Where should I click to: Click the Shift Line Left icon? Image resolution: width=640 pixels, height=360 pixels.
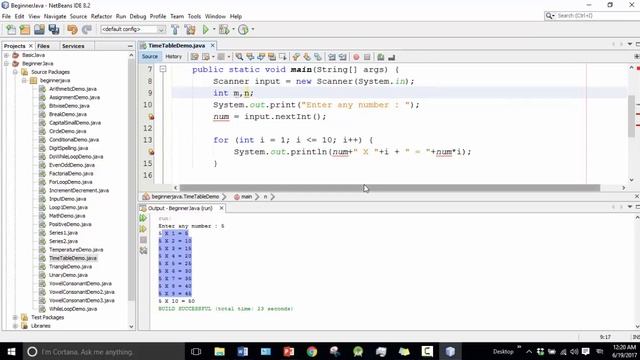tap(332, 57)
